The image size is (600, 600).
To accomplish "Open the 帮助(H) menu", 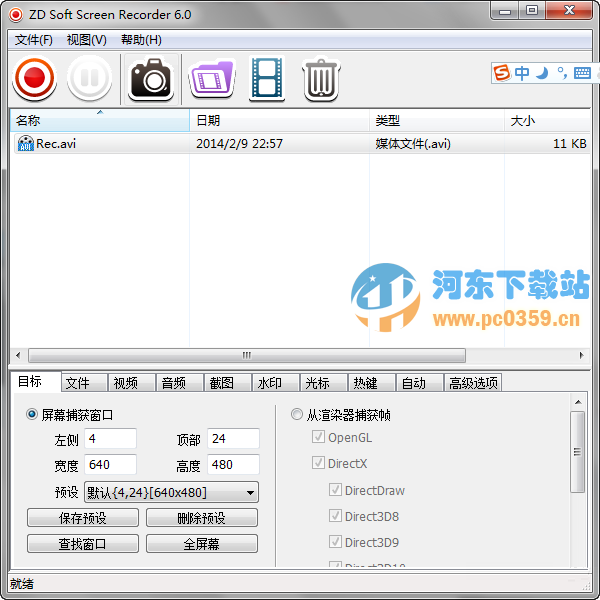I will (141, 40).
